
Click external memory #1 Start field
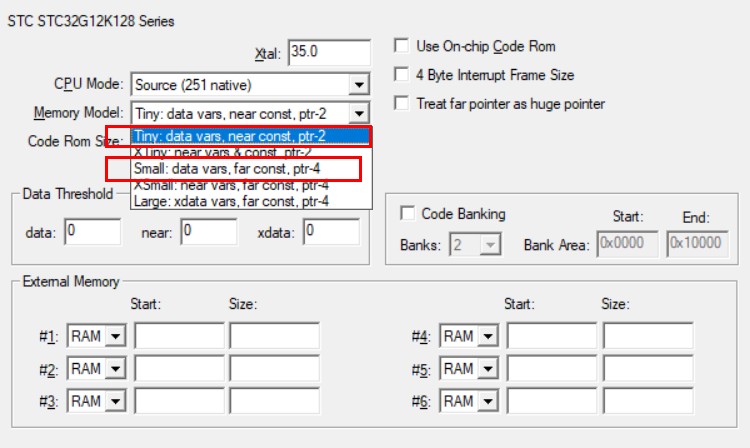pyautogui.click(x=179, y=336)
